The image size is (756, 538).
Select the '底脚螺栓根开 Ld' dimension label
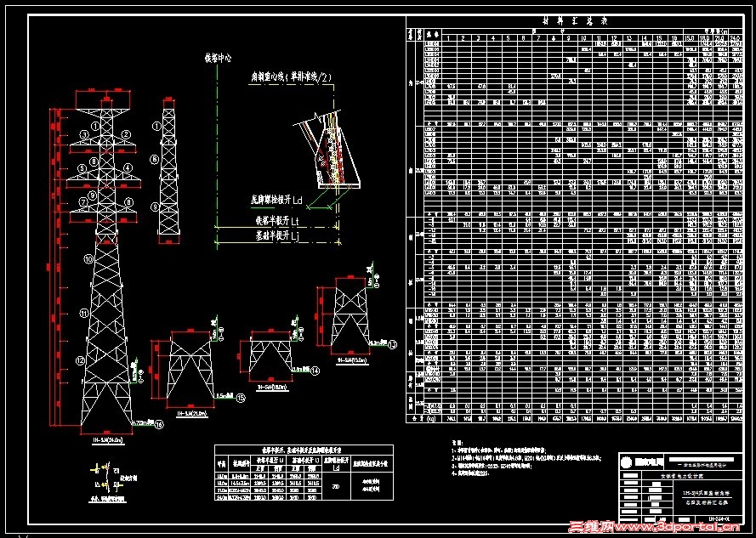[x=277, y=201]
